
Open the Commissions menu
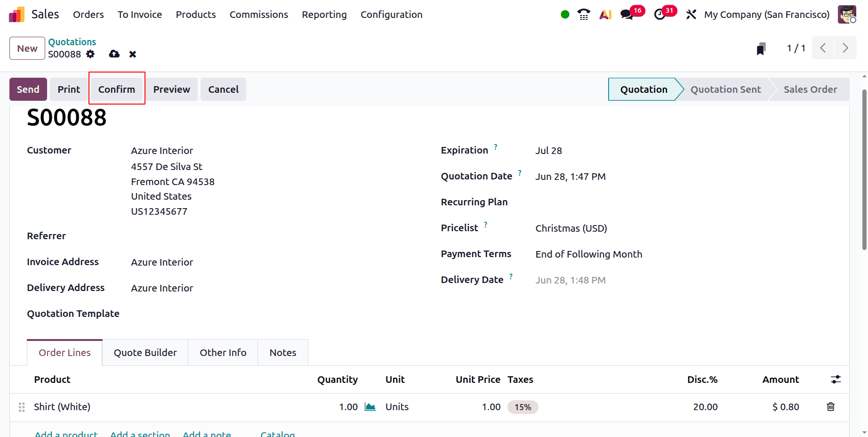click(x=259, y=15)
